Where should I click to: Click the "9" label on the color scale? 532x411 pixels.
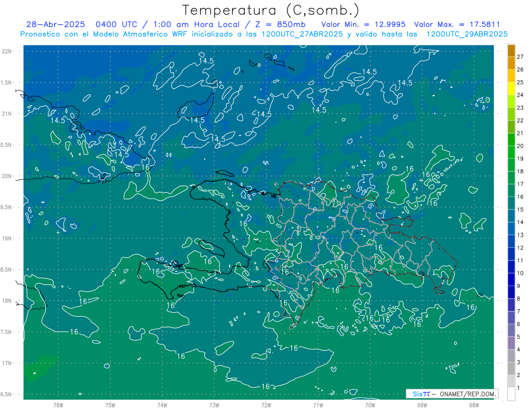(x=519, y=286)
